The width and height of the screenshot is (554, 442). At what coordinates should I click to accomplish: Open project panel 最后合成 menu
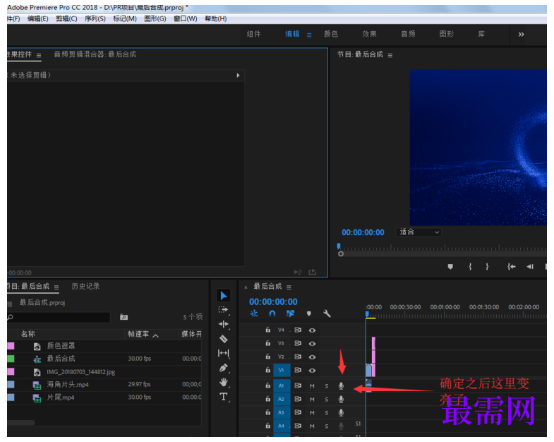click(x=57, y=287)
